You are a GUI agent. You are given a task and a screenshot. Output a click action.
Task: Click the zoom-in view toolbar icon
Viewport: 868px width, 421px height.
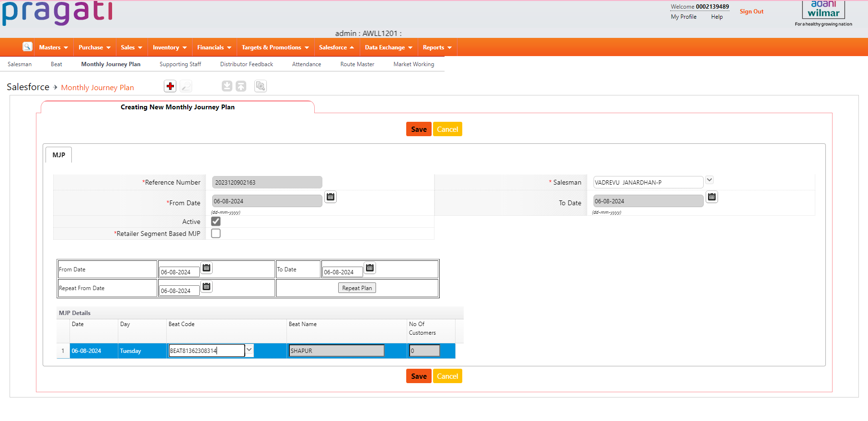pos(260,86)
